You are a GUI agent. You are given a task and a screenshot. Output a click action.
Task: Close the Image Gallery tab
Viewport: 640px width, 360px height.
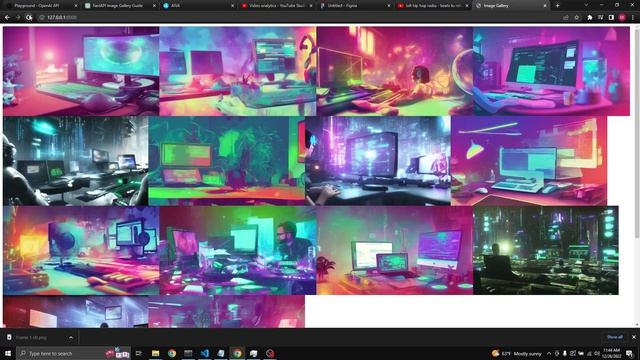[545, 6]
